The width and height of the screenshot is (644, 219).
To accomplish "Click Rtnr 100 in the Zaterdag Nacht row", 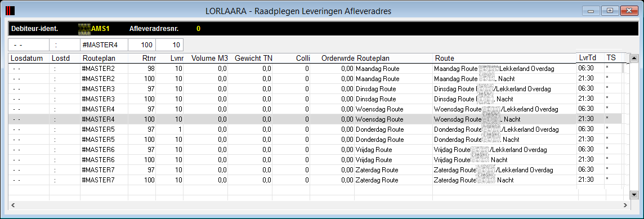I will click(x=149, y=180).
